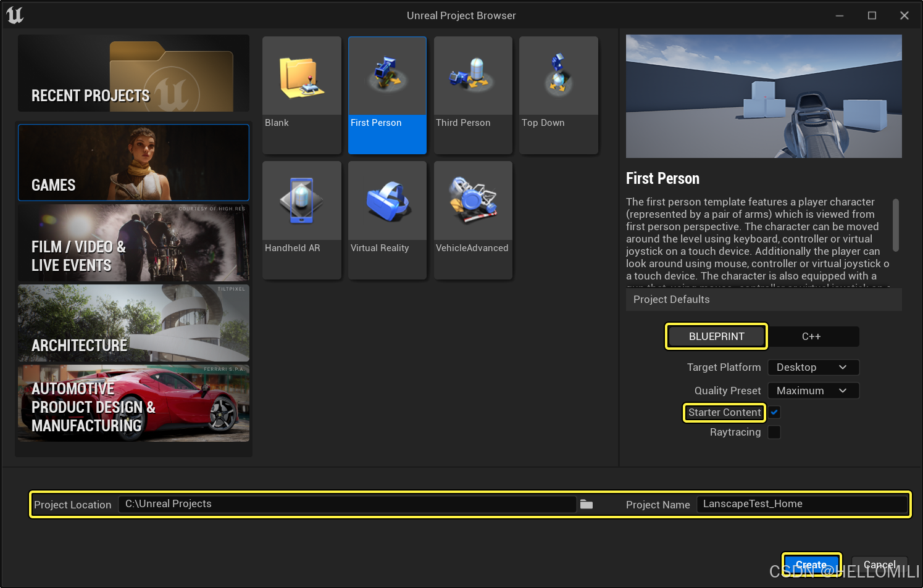This screenshot has width=923, height=588.
Task: Click the Unreal Engine logo icon
Action: (15, 15)
